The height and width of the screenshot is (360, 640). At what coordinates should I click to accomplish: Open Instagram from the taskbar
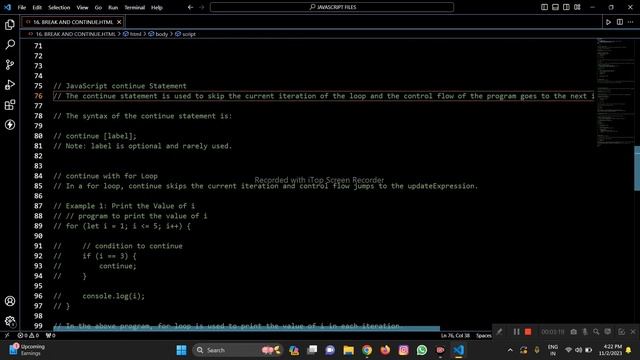tap(404, 350)
